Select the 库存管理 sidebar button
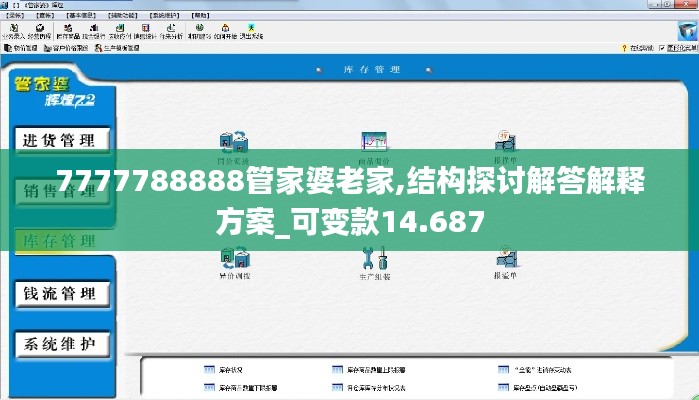Screen dimensions: 699x400 coord(62,241)
